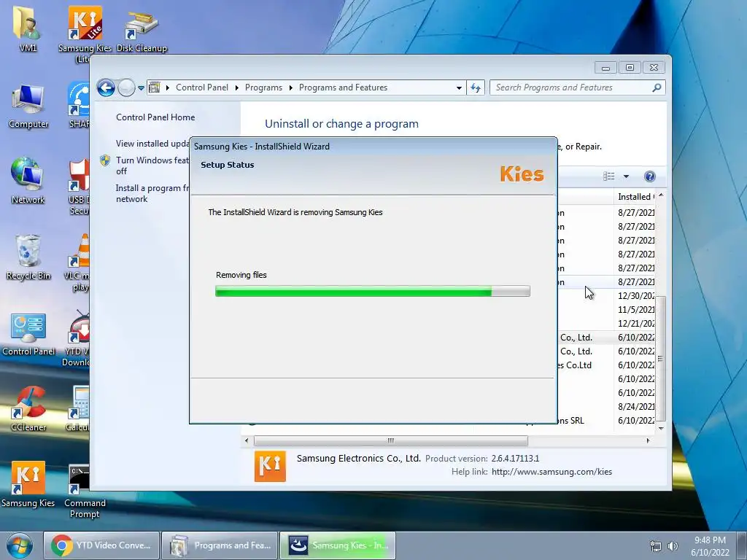Open Windows Start menu orb

click(x=19, y=545)
